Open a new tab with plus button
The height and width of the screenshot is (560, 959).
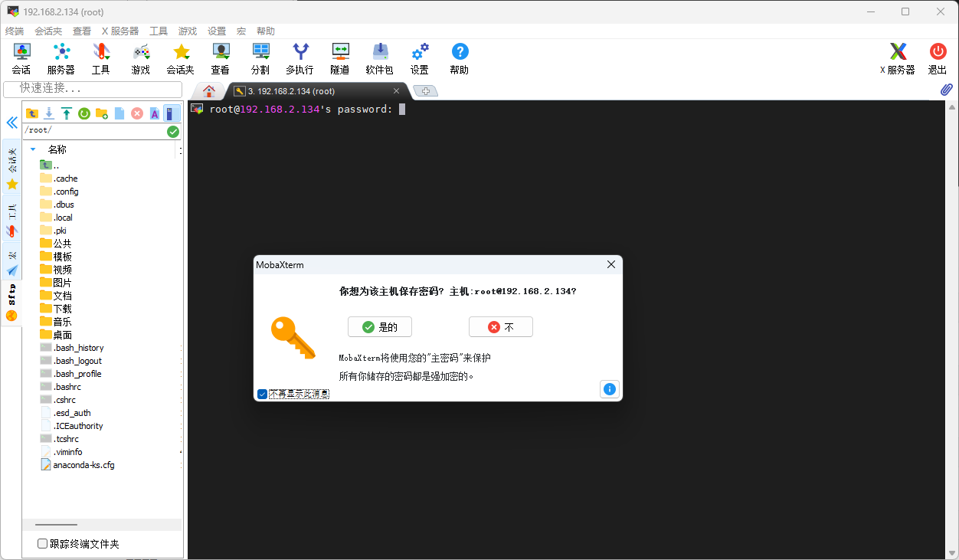426,91
